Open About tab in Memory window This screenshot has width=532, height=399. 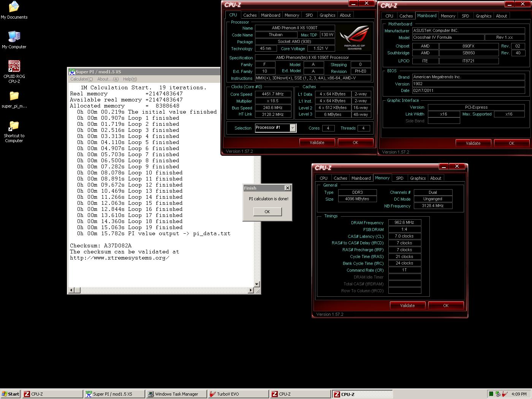click(x=436, y=178)
